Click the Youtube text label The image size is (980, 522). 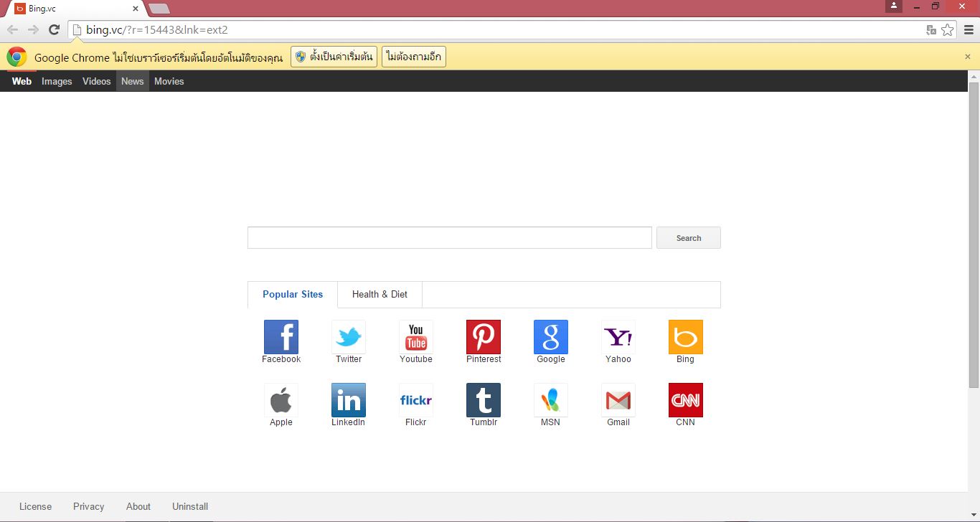pos(416,359)
